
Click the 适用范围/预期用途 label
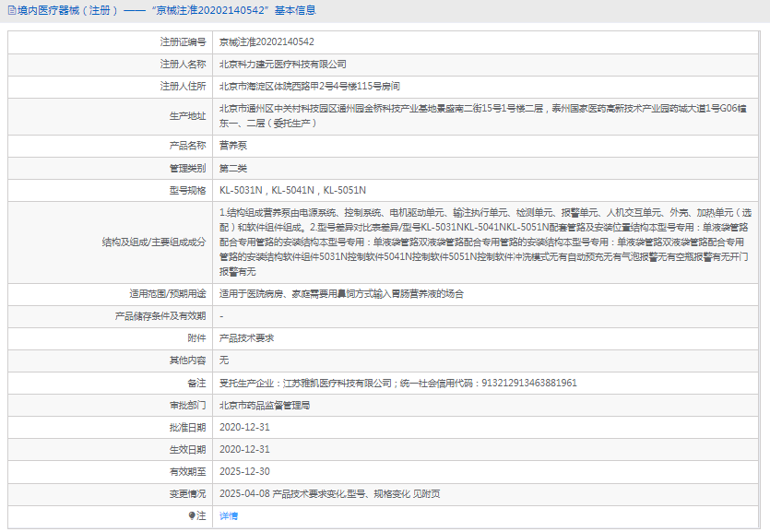(168, 294)
